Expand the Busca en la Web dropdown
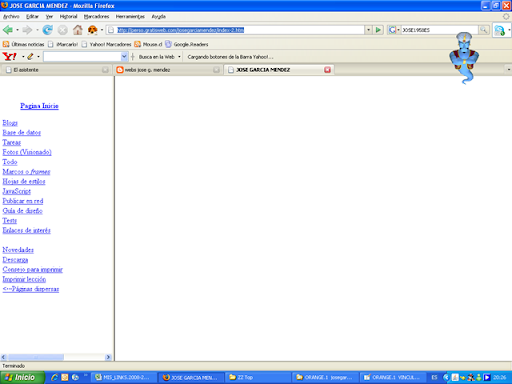The image size is (512, 384). click(x=179, y=57)
